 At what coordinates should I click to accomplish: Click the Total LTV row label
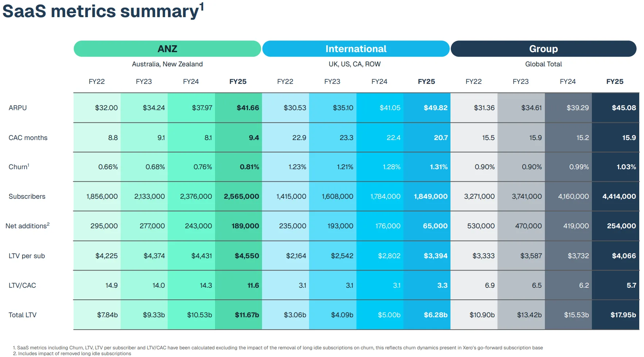[x=23, y=315]
